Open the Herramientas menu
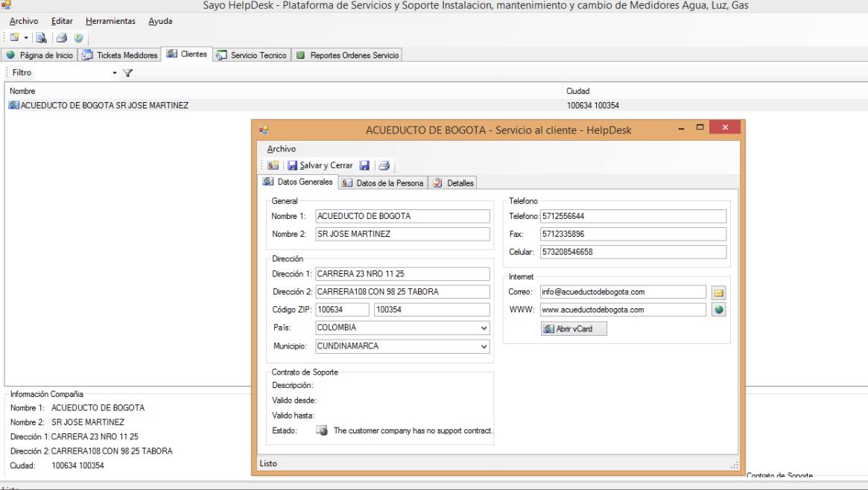The height and width of the screenshot is (490, 868). click(x=110, y=21)
